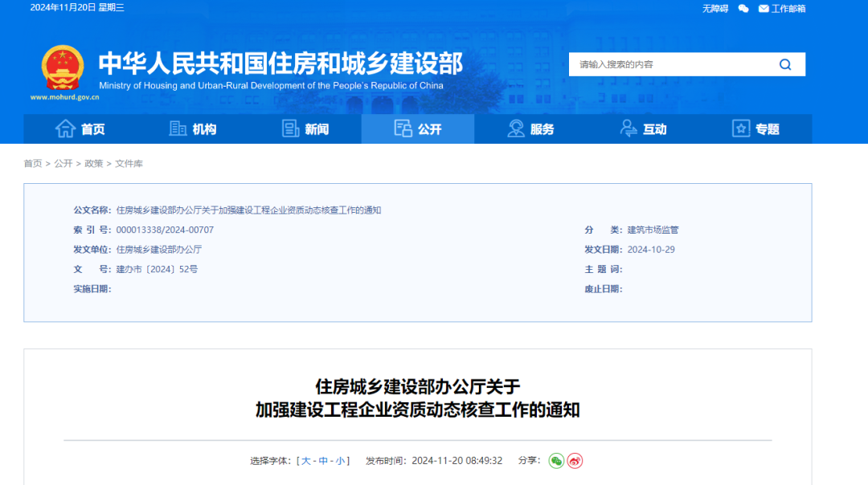Switch to the 服务 navigation tab
Viewport: 868px width, 485px height.
[x=534, y=128]
